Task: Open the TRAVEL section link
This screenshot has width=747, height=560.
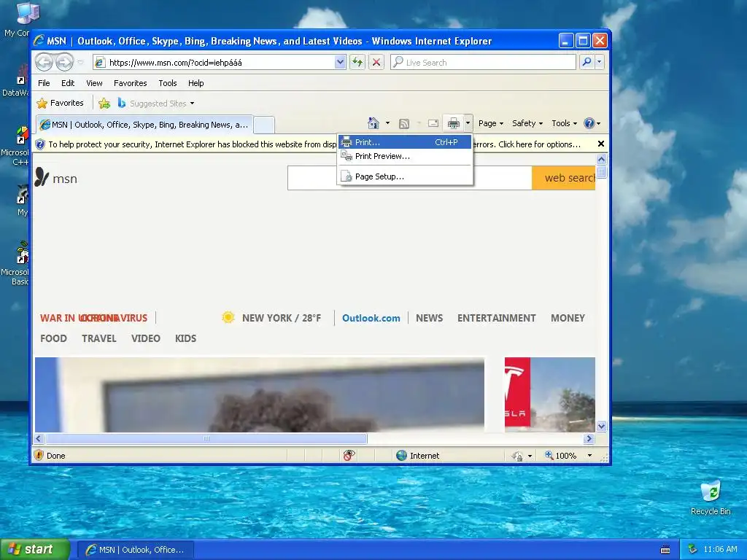Action: (99, 338)
